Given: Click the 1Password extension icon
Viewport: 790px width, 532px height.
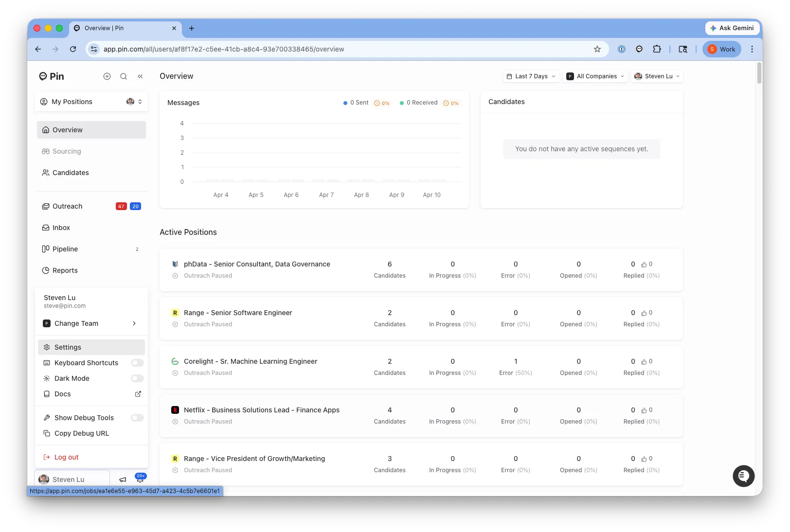Looking at the screenshot, I should tap(622, 49).
